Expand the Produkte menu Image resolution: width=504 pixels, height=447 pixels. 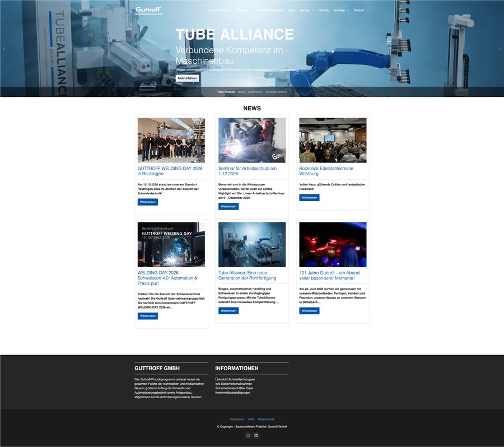click(244, 10)
